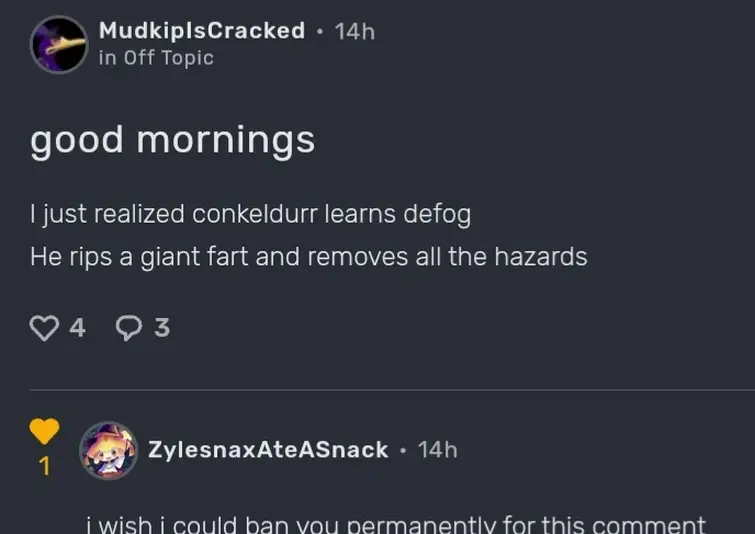Click the dot separator after ZylesnaxAteASnack
The height and width of the screenshot is (534, 755).
coord(402,450)
